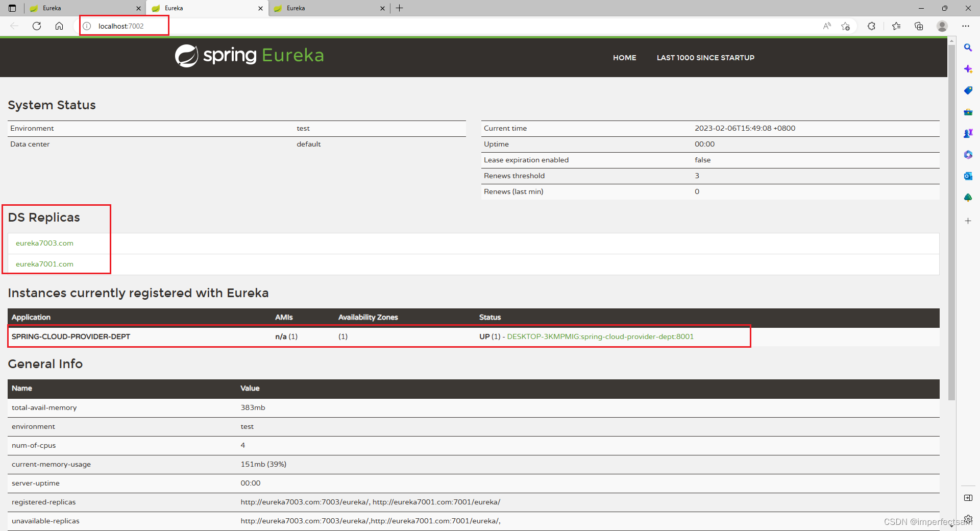Open the Collections icon

tap(919, 26)
